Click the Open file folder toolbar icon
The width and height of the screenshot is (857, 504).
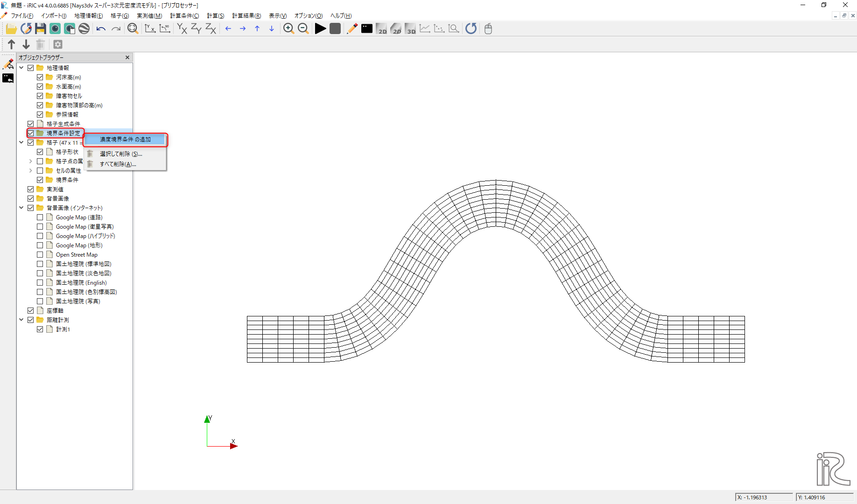tap(11, 29)
